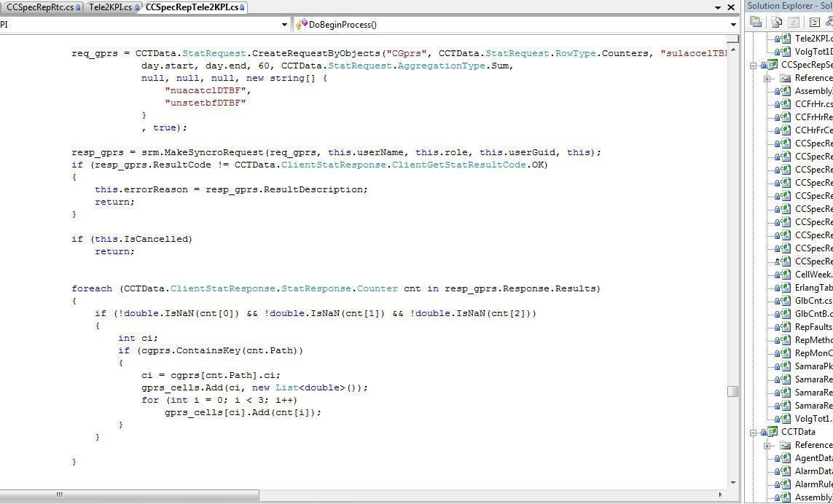Open the active files list dropdown arrow
This screenshot has width=833, height=504.
click(x=718, y=7)
